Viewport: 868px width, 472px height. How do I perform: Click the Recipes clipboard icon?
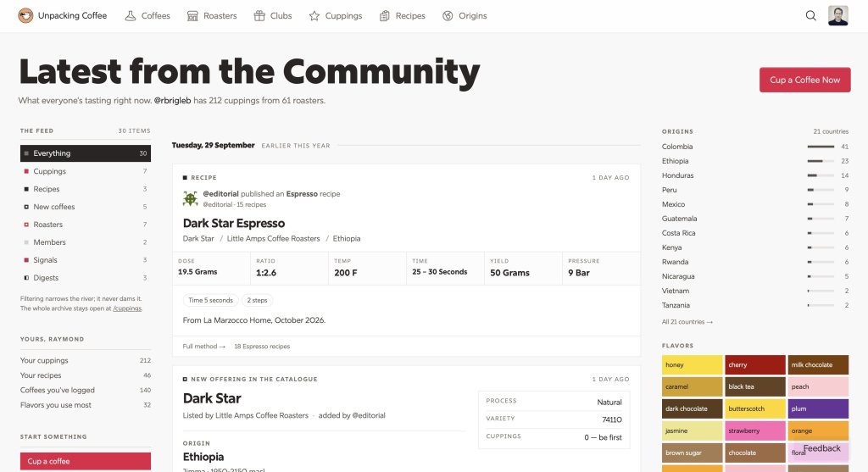pyautogui.click(x=384, y=16)
